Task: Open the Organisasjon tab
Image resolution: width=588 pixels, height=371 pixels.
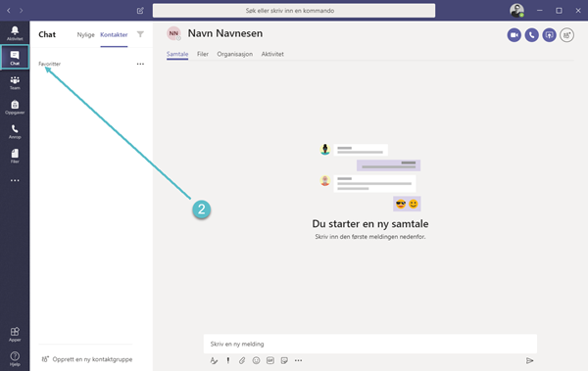Action: pyautogui.click(x=235, y=54)
